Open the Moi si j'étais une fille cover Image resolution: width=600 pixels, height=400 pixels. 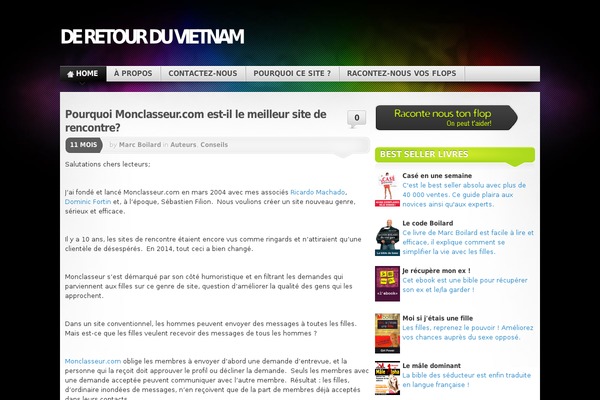pyautogui.click(x=387, y=333)
